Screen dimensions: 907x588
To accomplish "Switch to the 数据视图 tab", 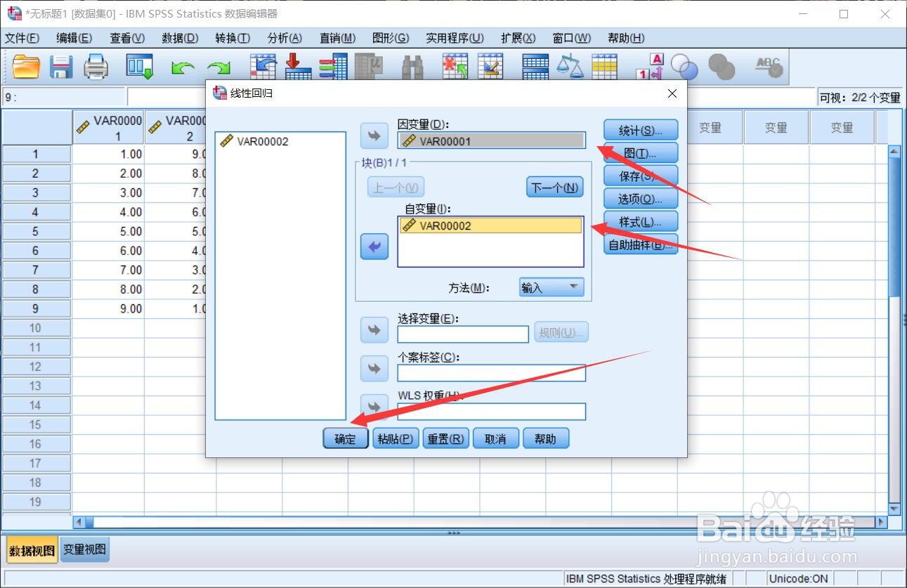I will click(x=32, y=550).
